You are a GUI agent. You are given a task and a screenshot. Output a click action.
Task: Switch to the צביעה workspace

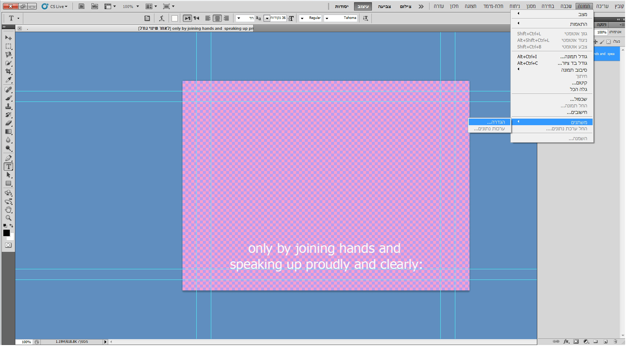384,7
